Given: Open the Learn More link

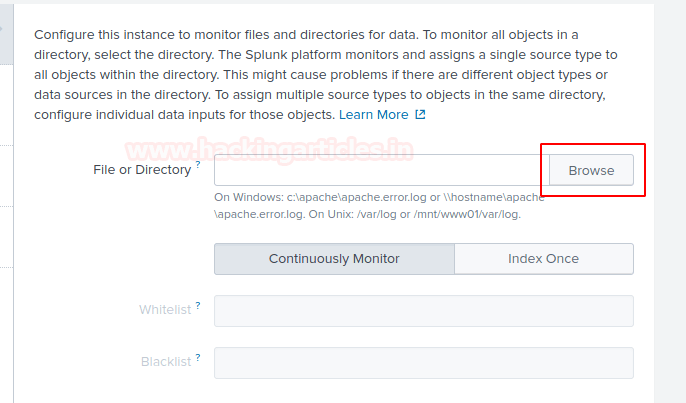Looking at the screenshot, I should tap(373, 115).
